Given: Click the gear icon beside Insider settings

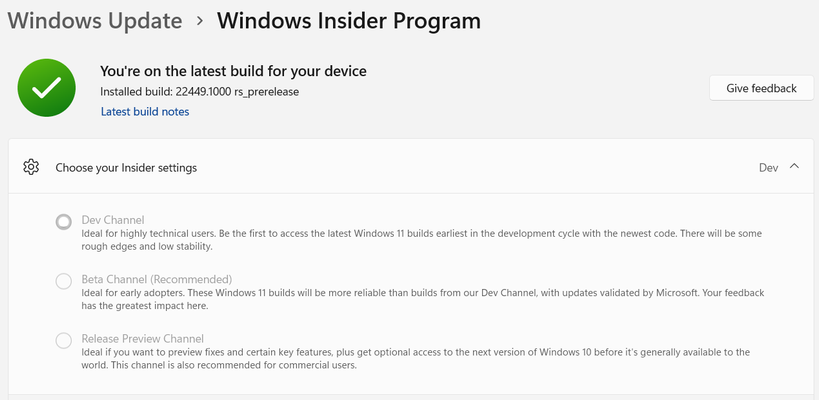Looking at the screenshot, I should click(31, 167).
